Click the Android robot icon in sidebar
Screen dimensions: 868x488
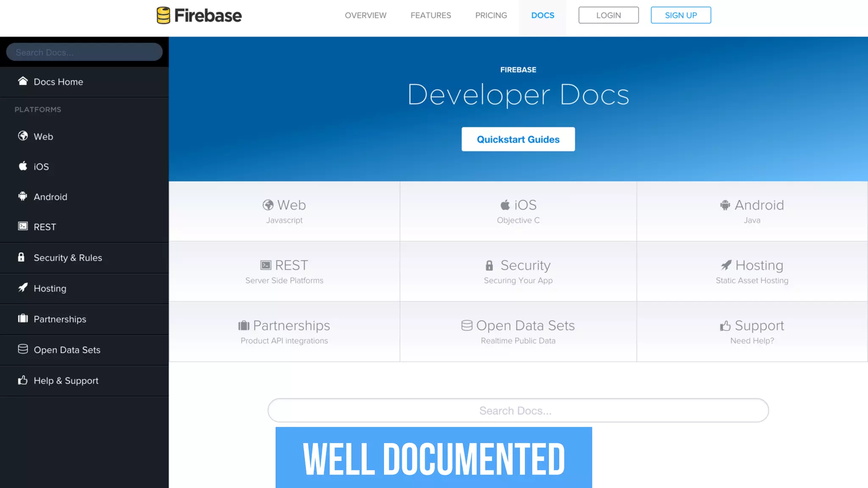pos(23,196)
